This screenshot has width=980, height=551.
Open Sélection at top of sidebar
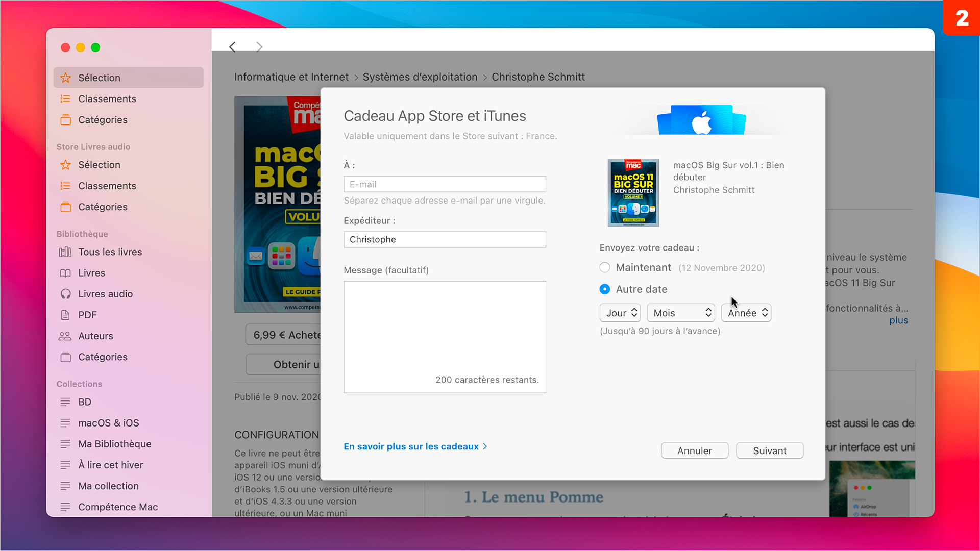(x=129, y=78)
